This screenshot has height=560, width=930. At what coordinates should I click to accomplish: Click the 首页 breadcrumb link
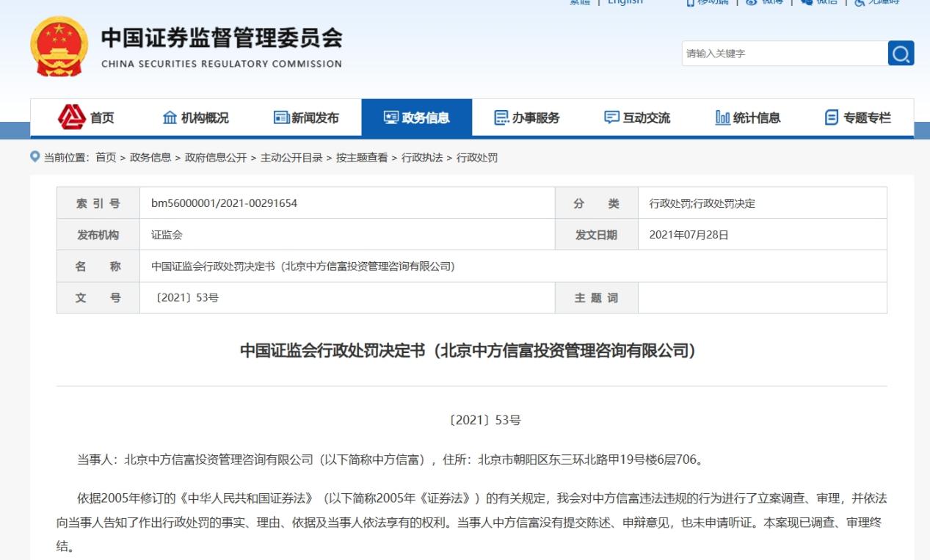106,158
